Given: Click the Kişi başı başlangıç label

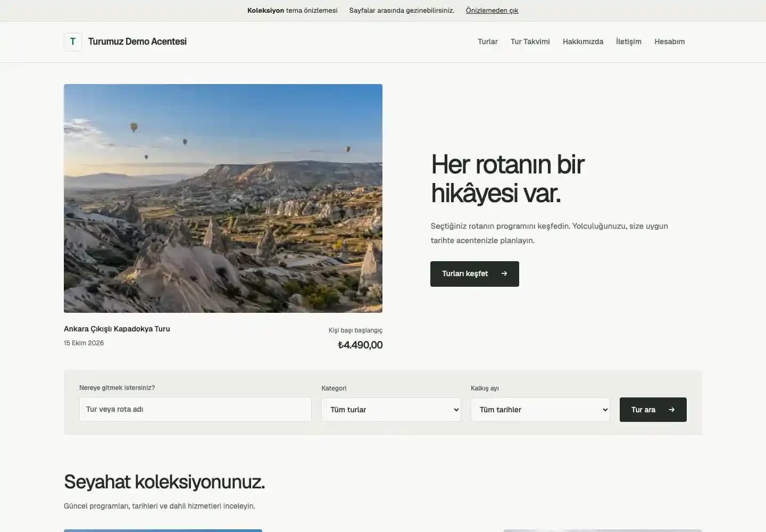Looking at the screenshot, I should [355, 330].
